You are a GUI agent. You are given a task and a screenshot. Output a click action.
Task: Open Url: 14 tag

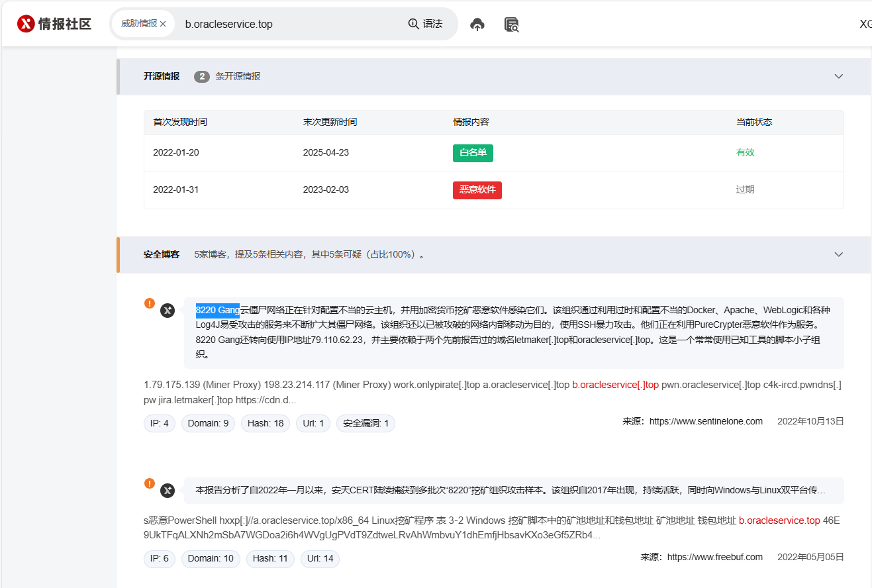pos(320,559)
